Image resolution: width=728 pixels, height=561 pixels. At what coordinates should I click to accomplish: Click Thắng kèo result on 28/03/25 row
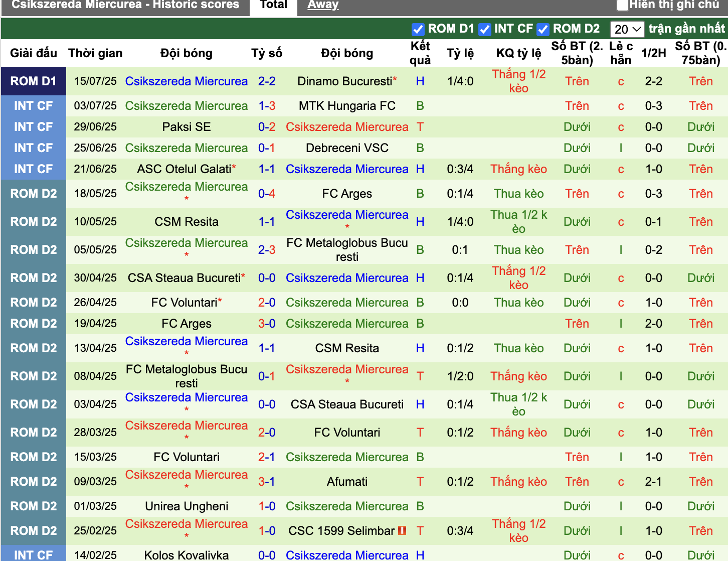point(518,433)
